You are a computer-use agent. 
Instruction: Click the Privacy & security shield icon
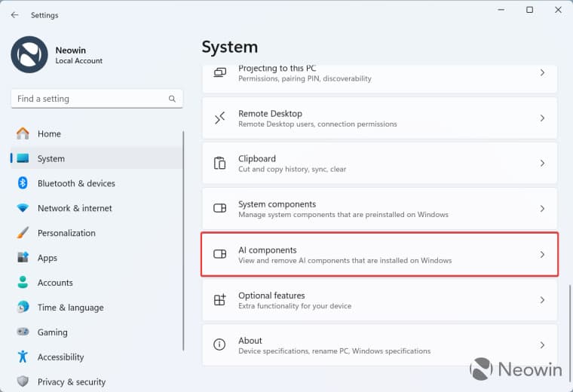tap(23, 382)
